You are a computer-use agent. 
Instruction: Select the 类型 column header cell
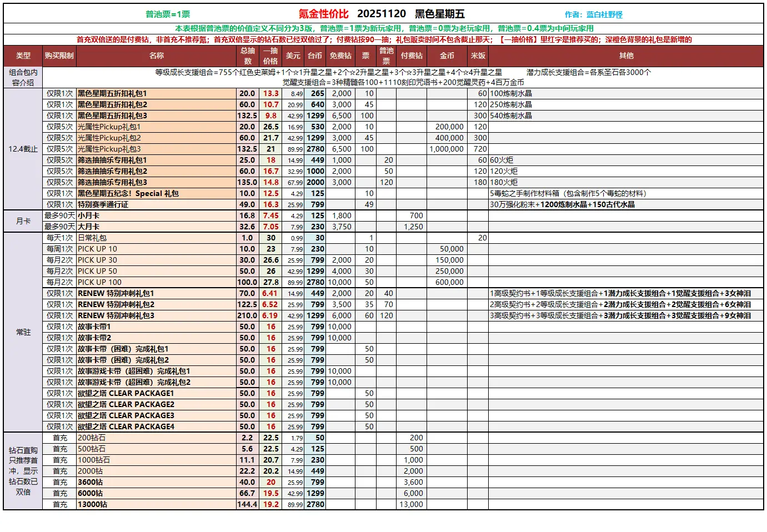(x=23, y=56)
